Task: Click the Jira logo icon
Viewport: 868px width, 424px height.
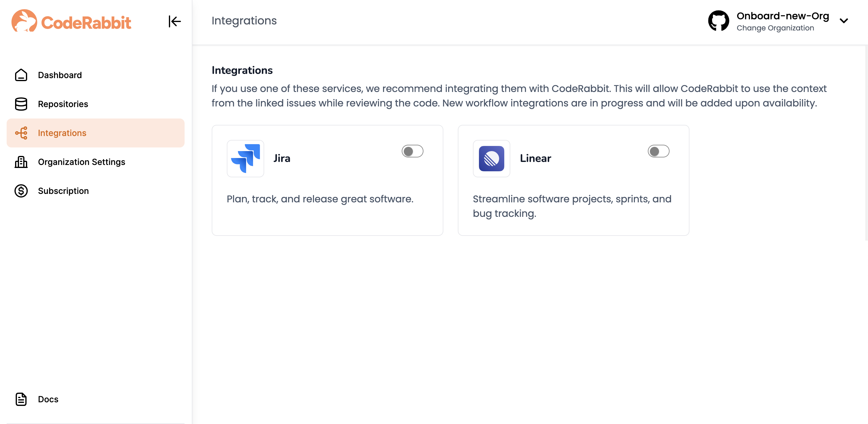Action: click(245, 158)
